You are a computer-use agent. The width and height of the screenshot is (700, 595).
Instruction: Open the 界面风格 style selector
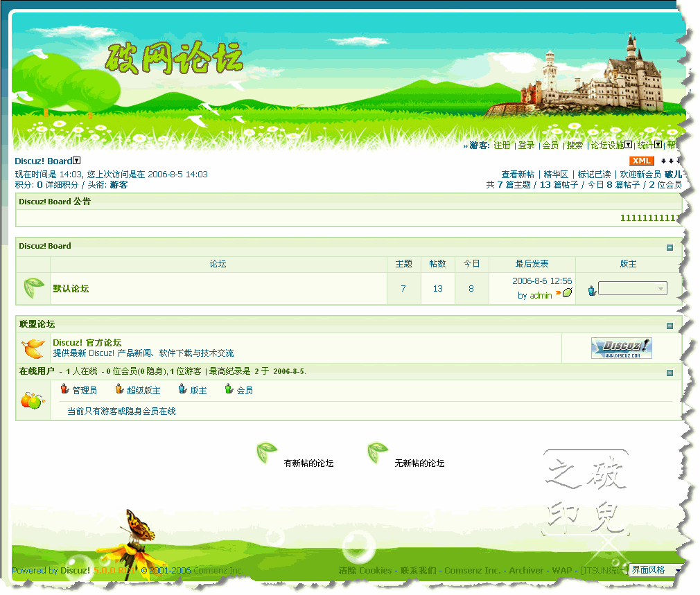[x=656, y=570]
